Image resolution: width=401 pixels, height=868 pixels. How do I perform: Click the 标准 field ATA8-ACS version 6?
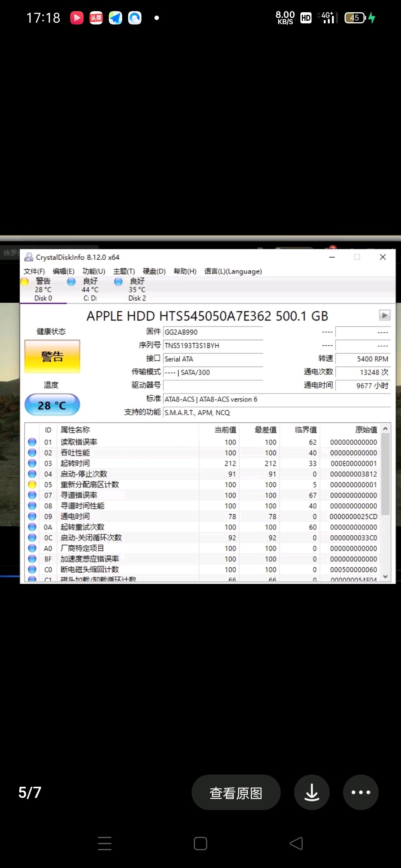277,399
